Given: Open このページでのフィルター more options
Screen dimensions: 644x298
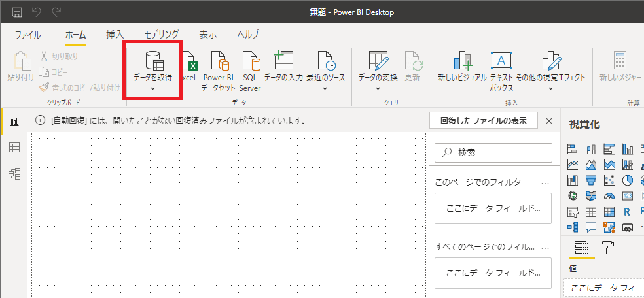Looking at the screenshot, I should click(545, 183).
